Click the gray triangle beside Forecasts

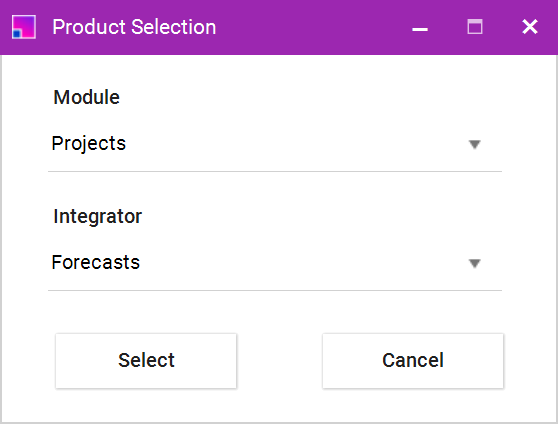(475, 263)
